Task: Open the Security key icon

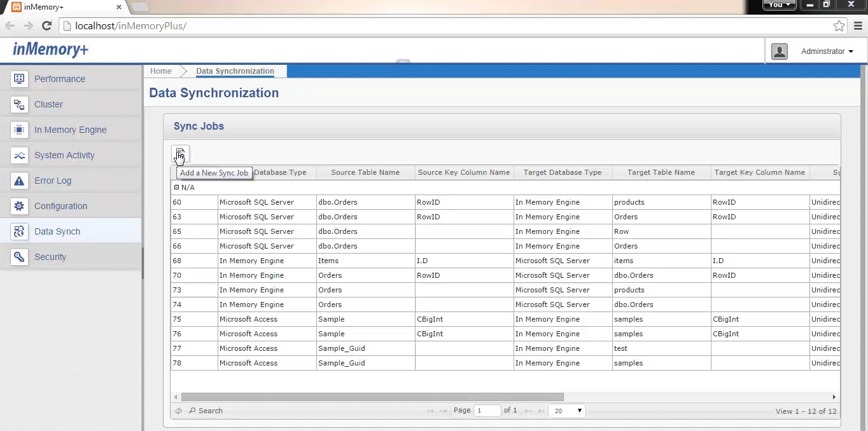Action: click(x=19, y=257)
